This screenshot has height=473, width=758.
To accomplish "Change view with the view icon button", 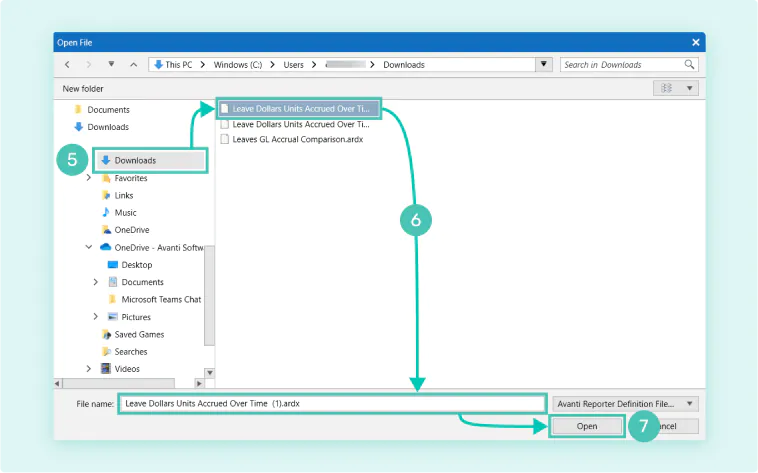I will click(x=666, y=88).
